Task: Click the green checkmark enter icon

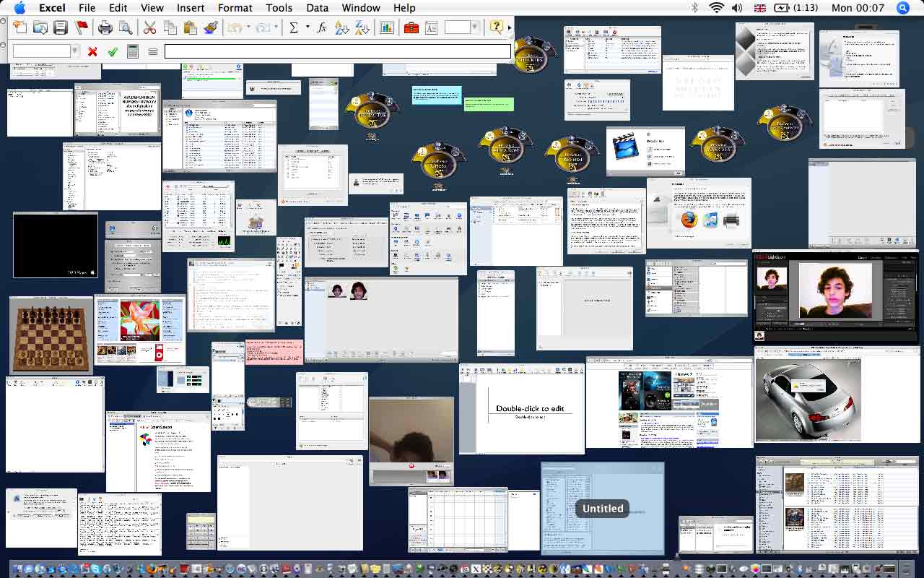Action: [113, 51]
